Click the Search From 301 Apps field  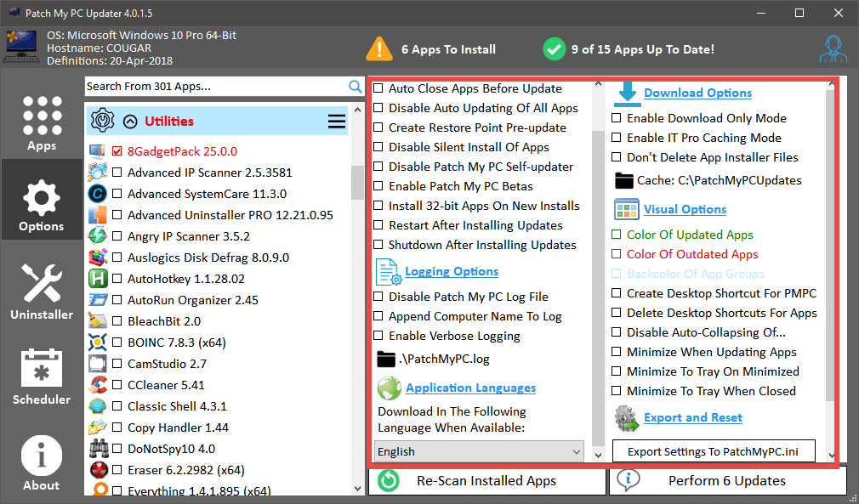point(215,87)
